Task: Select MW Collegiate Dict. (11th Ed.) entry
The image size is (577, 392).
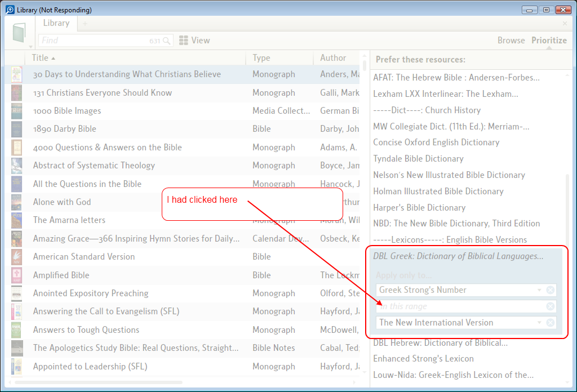Action: click(451, 127)
